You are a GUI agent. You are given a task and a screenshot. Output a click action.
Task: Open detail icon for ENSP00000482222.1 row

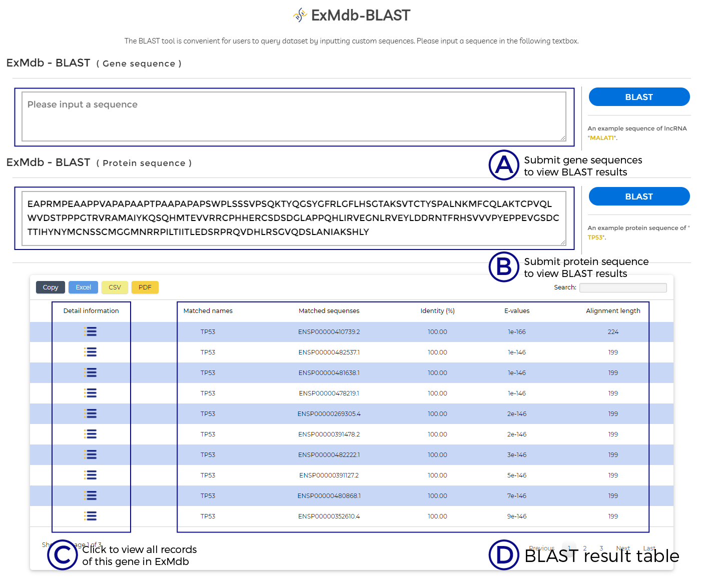[91, 454]
